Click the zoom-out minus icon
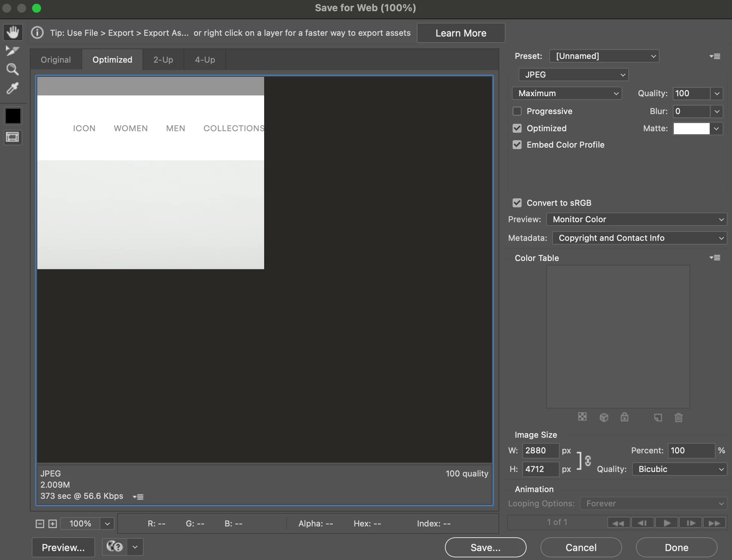 (x=40, y=524)
